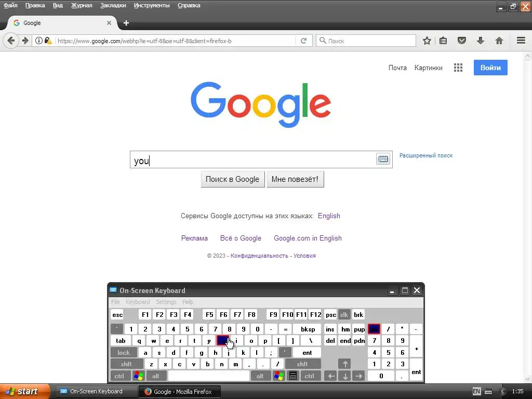The image size is (532, 399).
Task: Click keyboard icon in system tray
Action: tap(488, 392)
